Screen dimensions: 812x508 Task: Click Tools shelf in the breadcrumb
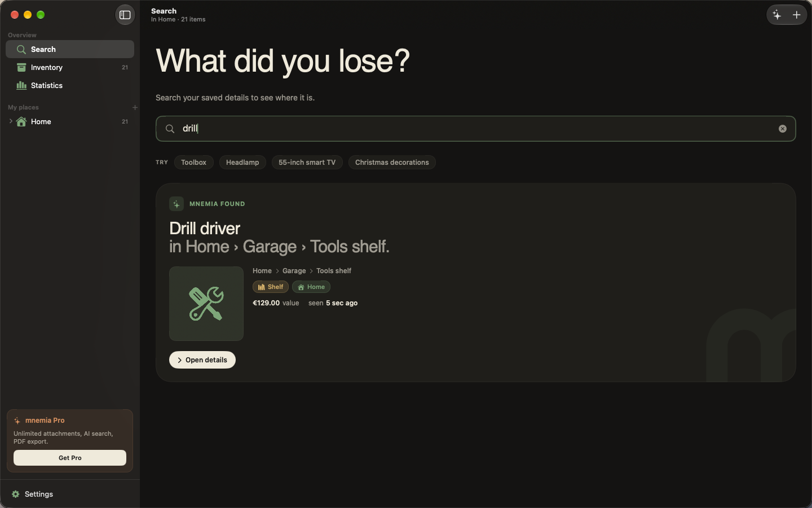coord(334,271)
